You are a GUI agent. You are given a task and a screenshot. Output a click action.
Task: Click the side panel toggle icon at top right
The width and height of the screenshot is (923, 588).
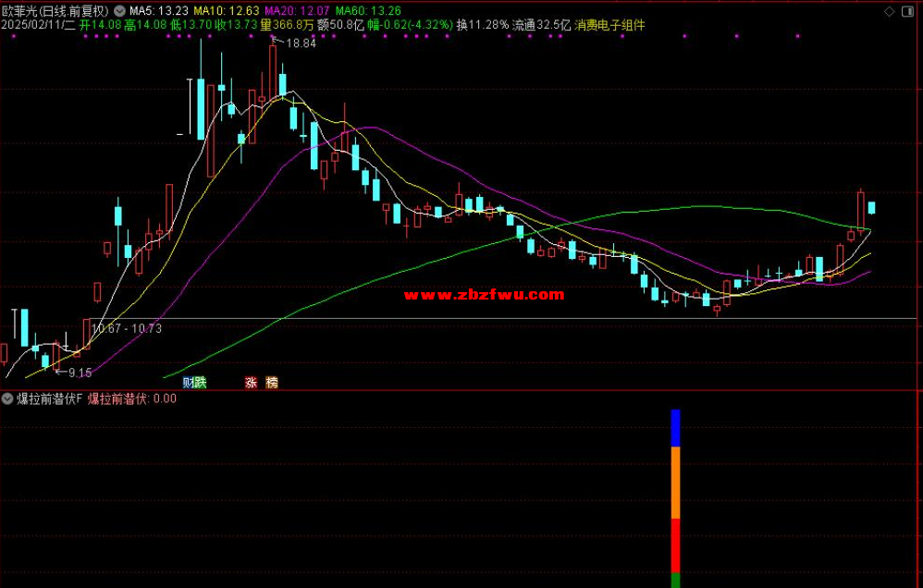(x=907, y=11)
